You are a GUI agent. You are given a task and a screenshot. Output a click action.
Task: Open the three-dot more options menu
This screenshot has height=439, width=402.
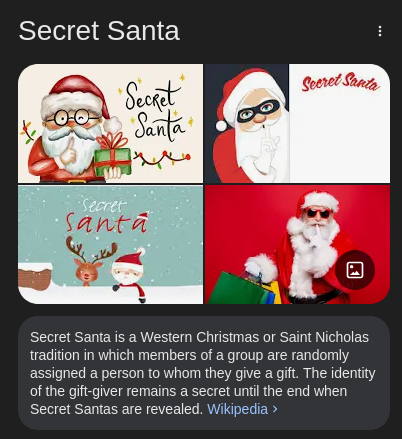pos(380,31)
